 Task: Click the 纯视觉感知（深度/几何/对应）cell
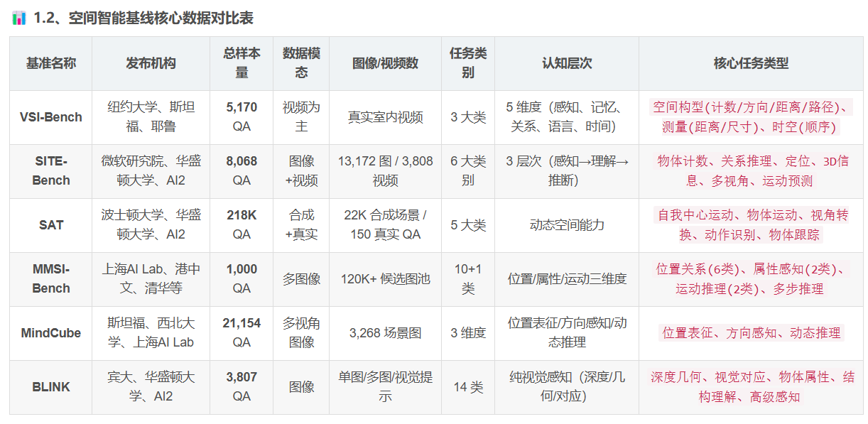point(567,387)
